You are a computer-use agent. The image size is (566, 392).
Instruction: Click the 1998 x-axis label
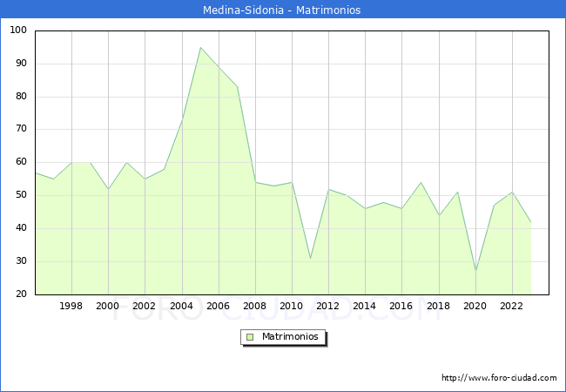point(71,307)
